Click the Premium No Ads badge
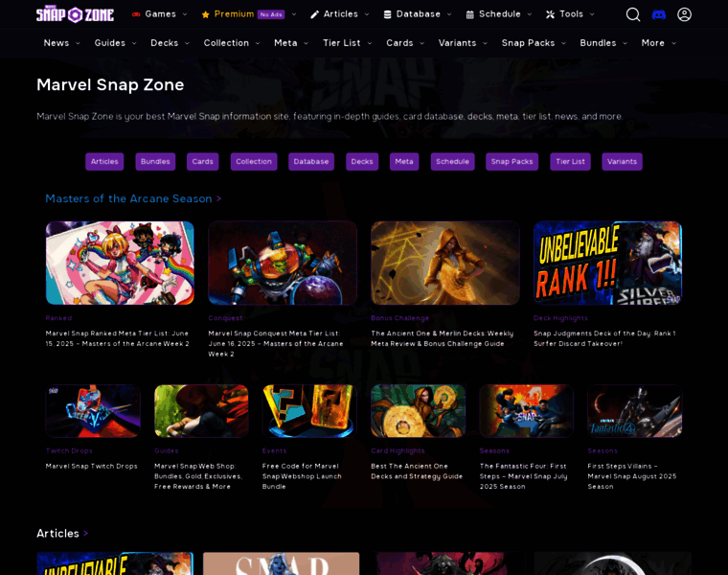 (x=271, y=14)
